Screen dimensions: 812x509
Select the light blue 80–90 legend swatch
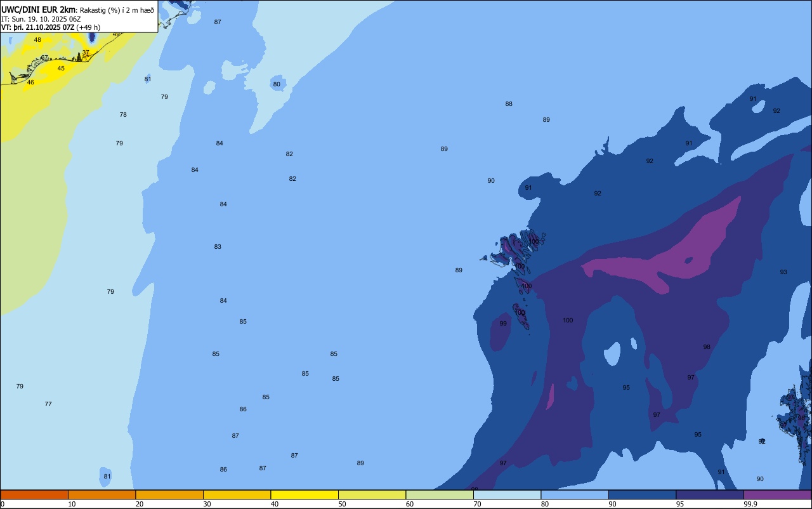tap(575, 494)
